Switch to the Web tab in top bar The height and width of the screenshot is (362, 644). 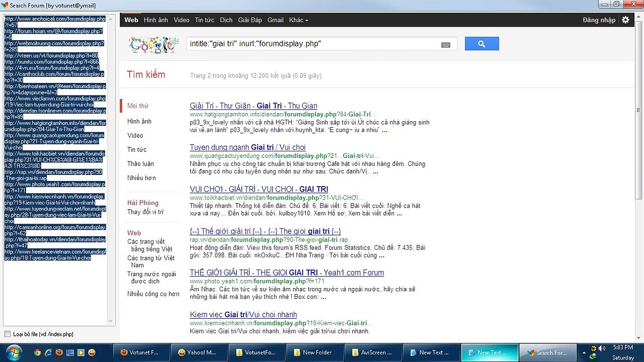click(131, 20)
